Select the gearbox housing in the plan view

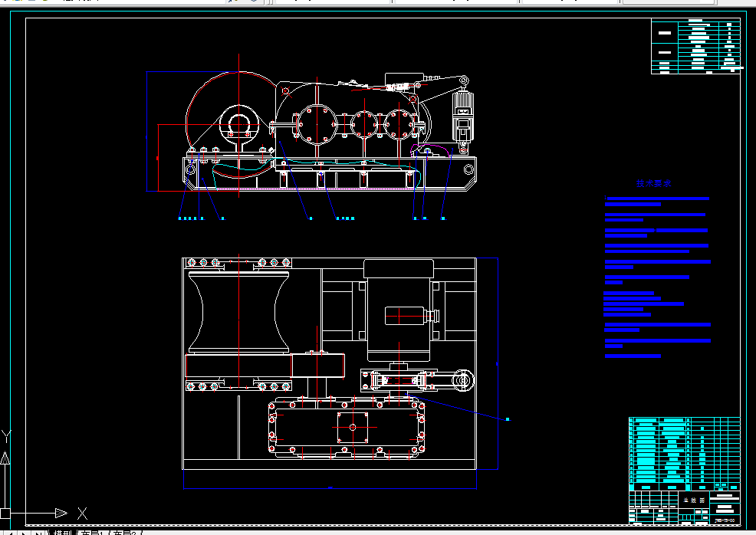tap(347, 427)
